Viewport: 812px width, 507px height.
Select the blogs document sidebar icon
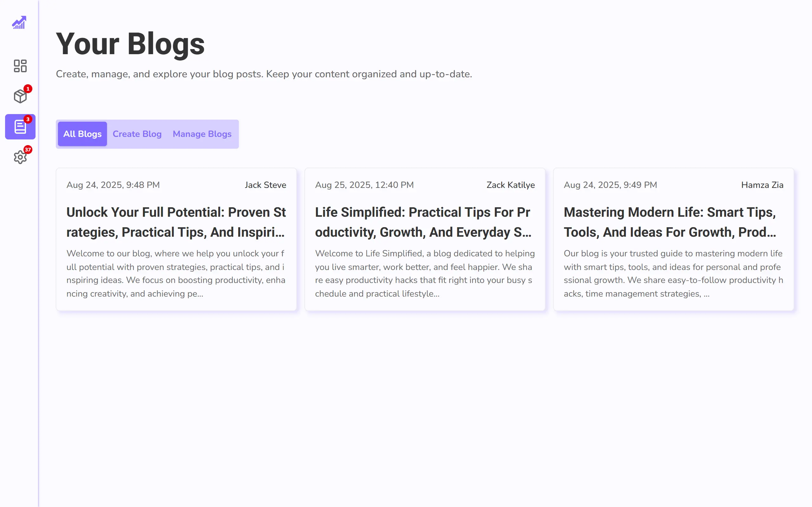(x=20, y=127)
